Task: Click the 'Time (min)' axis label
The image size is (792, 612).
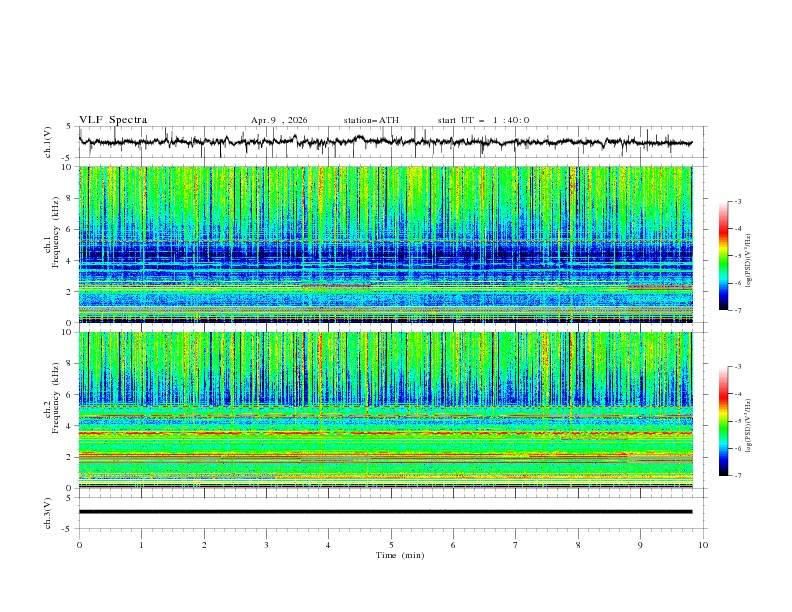Action: click(400, 555)
